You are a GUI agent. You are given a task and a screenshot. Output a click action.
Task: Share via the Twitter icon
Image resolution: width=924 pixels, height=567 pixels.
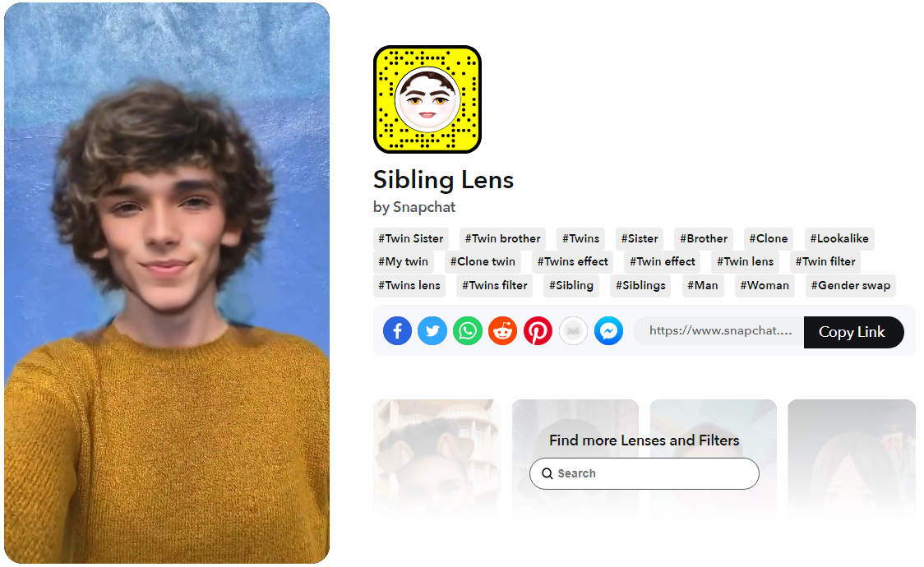click(x=432, y=331)
